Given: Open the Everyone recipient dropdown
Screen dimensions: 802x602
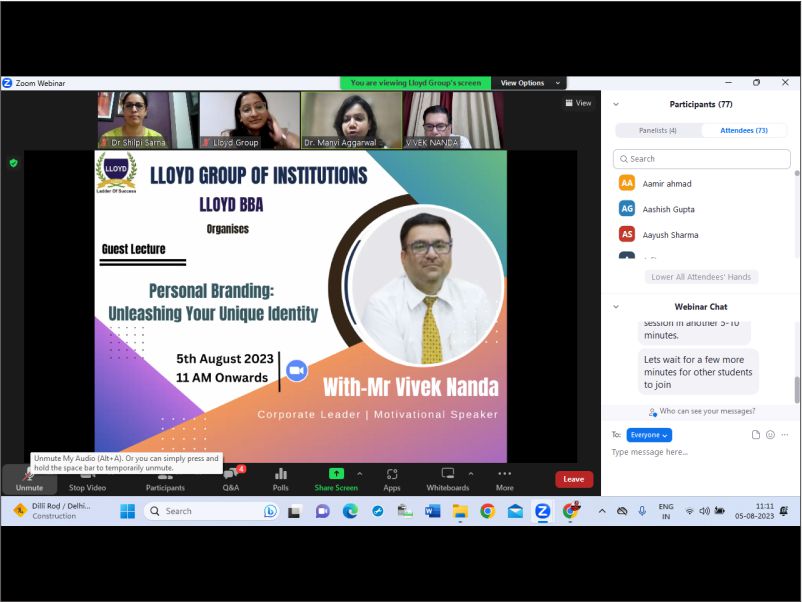Looking at the screenshot, I should click(649, 435).
